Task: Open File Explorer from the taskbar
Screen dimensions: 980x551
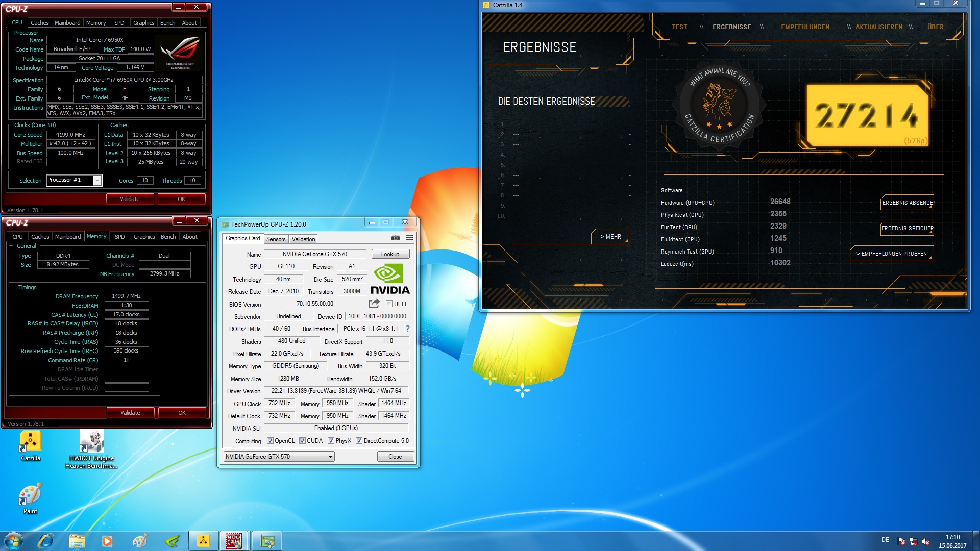Action: coord(77,541)
